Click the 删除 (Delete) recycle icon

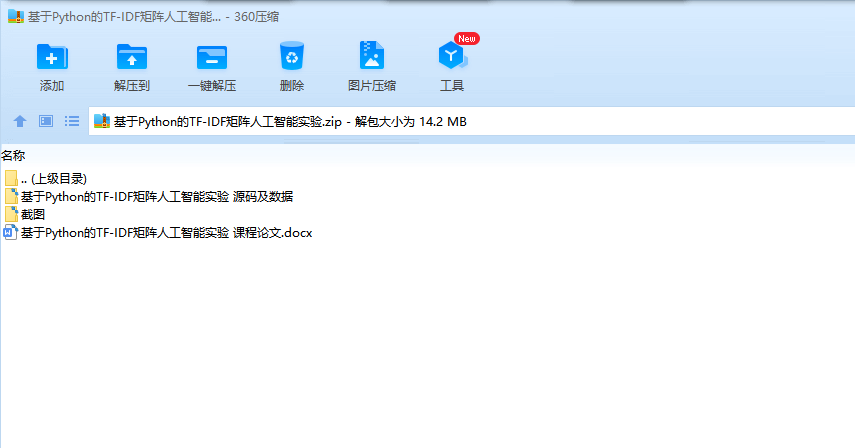(x=292, y=56)
